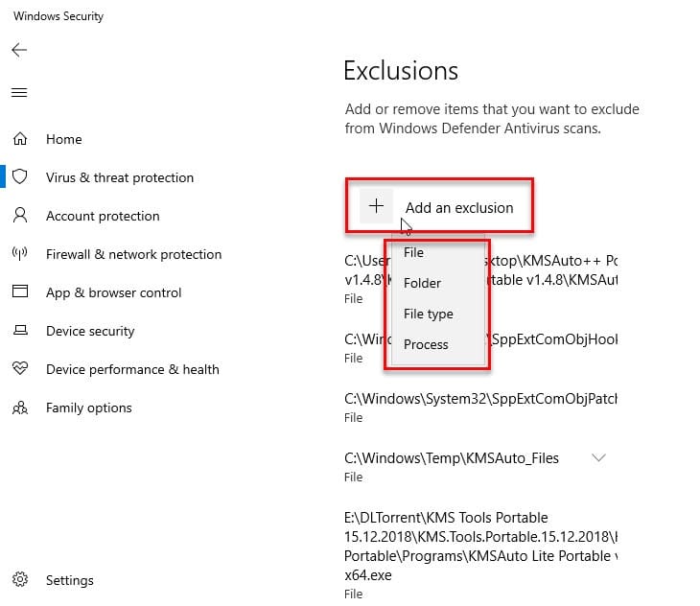Open Firewall & network protection antenna icon

click(19, 253)
